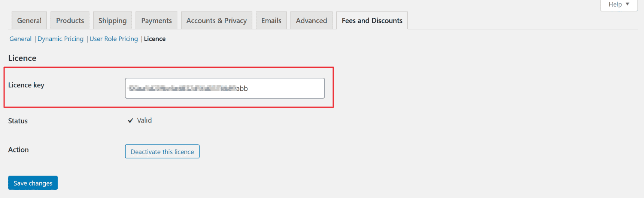The width and height of the screenshot is (644, 198).
Task: Switch to the Products tab
Action: pyautogui.click(x=70, y=21)
